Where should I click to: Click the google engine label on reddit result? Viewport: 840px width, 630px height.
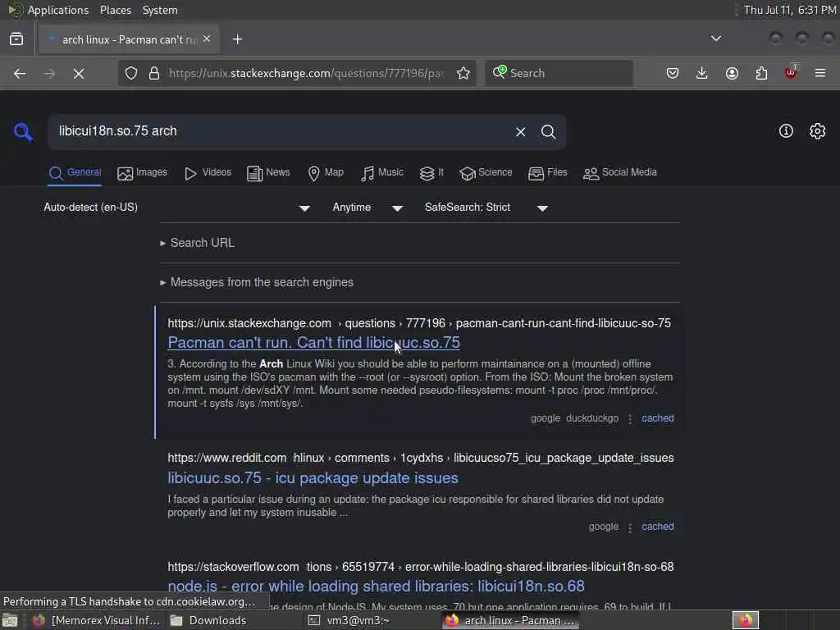click(x=603, y=527)
